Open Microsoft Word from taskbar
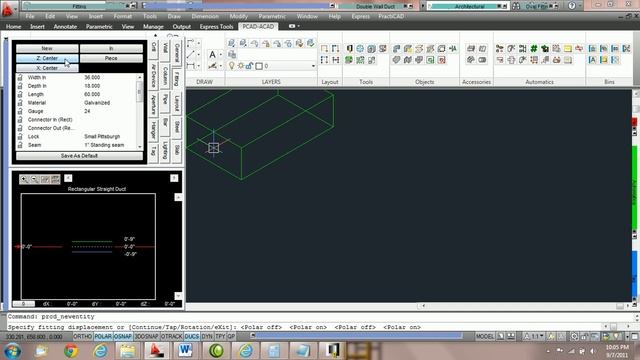Viewport: 640px width, 360px height. tap(185, 351)
